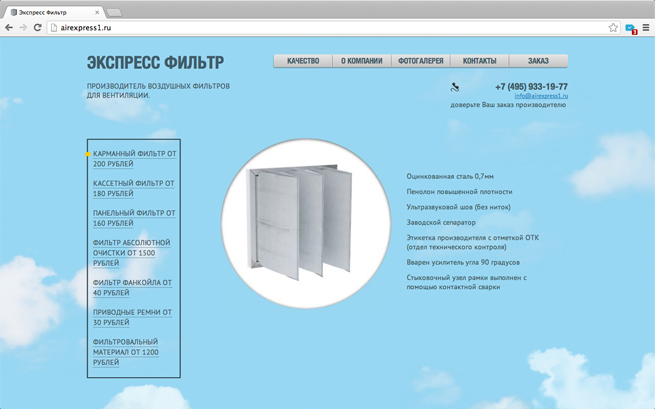Click phone number +7 (495) 933-19-77
The height and width of the screenshot is (409, 655).
[x=531, y=86]
